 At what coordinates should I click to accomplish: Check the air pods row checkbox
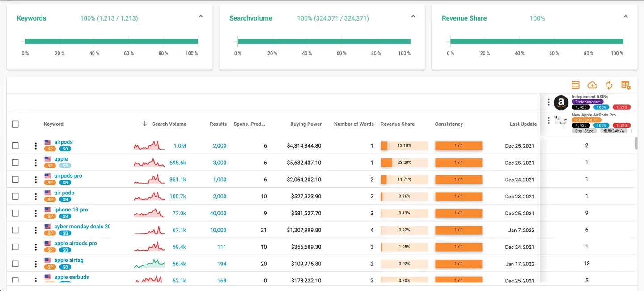[15, 197]
